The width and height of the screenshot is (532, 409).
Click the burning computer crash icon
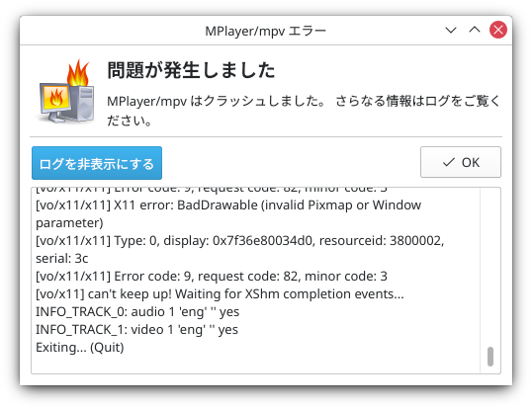(x=65, y=92)
